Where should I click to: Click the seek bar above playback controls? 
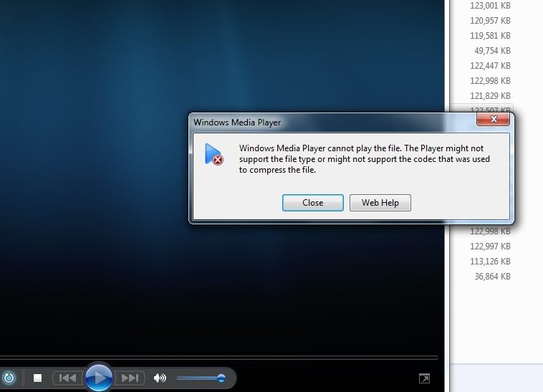[219, 357]
